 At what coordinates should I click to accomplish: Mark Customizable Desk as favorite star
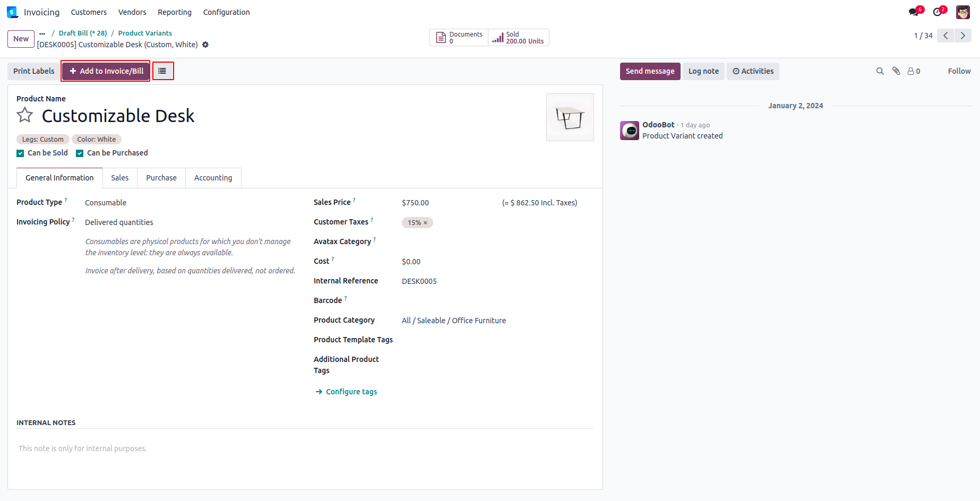[25, 115]
